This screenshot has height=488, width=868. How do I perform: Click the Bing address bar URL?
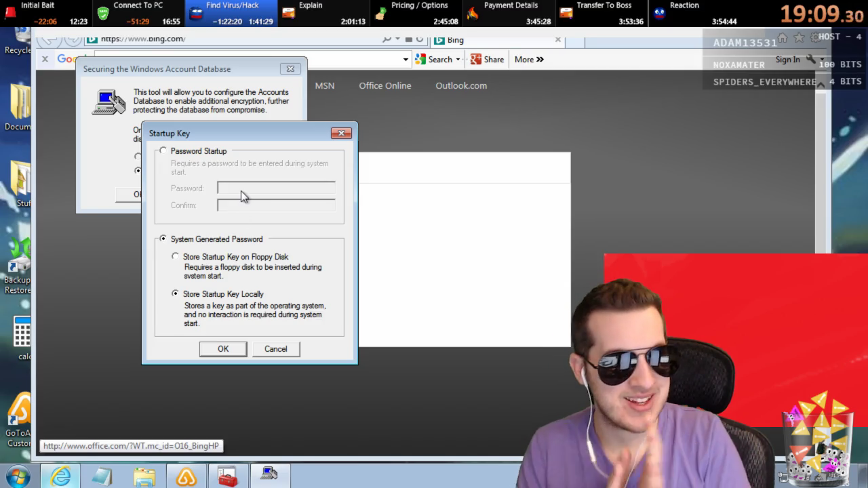point(143,39)
